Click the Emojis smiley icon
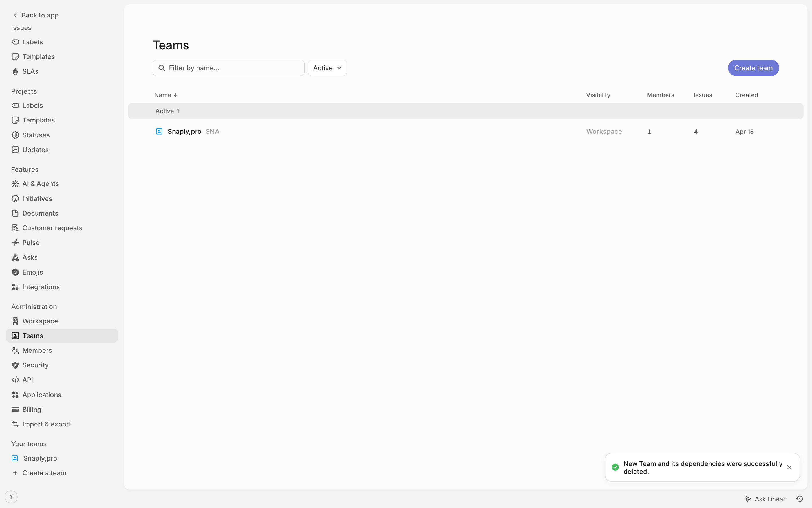The image size is (812, 508). point(15,272)
